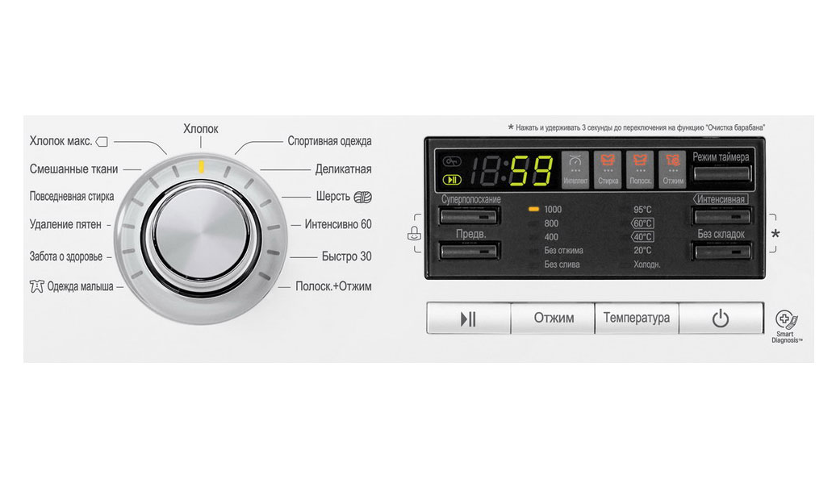This screenshot has height=504, width=836.
Task: Click the wool yarn icon beside Шерсть
Action: (x=362, y=197)
